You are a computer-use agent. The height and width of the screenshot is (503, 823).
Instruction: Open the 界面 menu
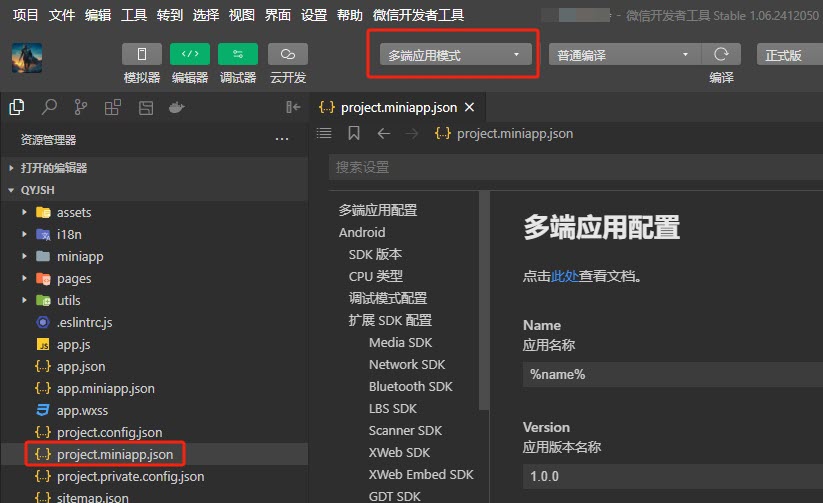click(278, 15)
